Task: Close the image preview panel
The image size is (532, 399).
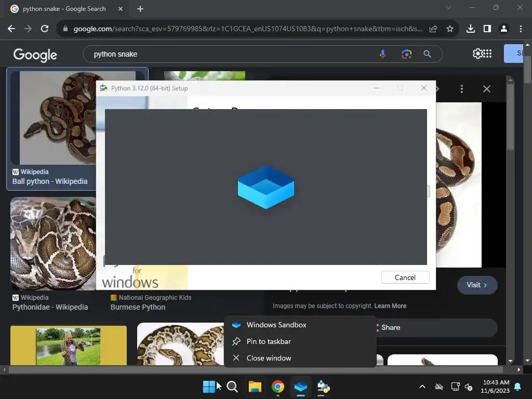Action: [486, 89]
